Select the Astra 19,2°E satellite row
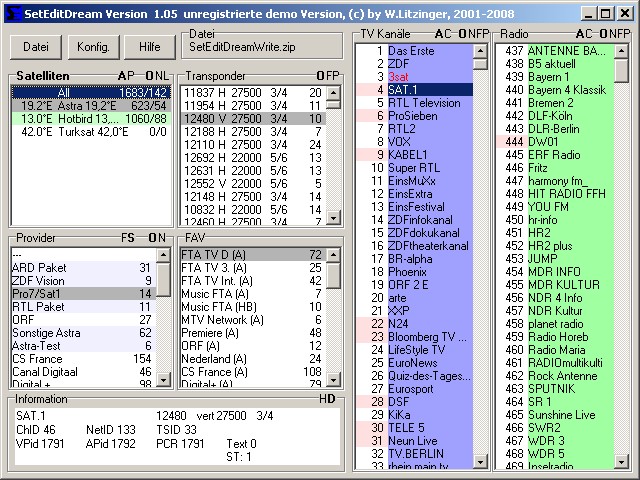Screen dimensions: 640x480 coord(91,106)
